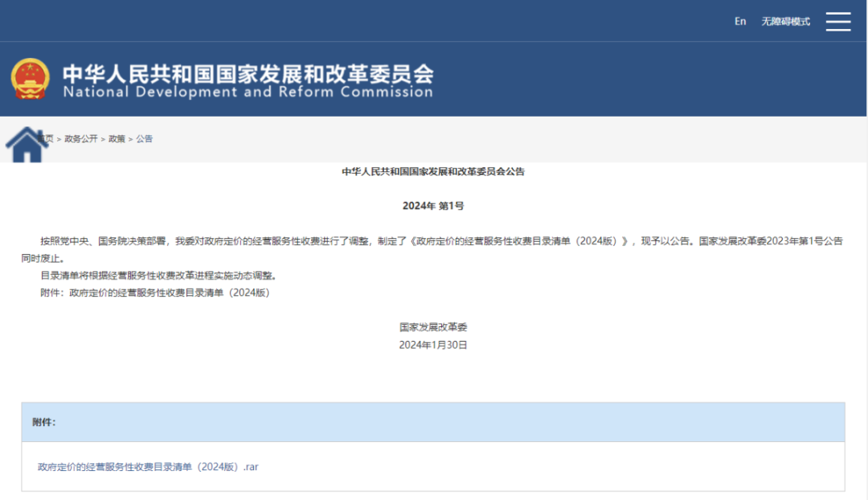Viewport: 868px width, 500px height.
Task: Go to 政策 breadcrumb item
Action: [117, 139]
